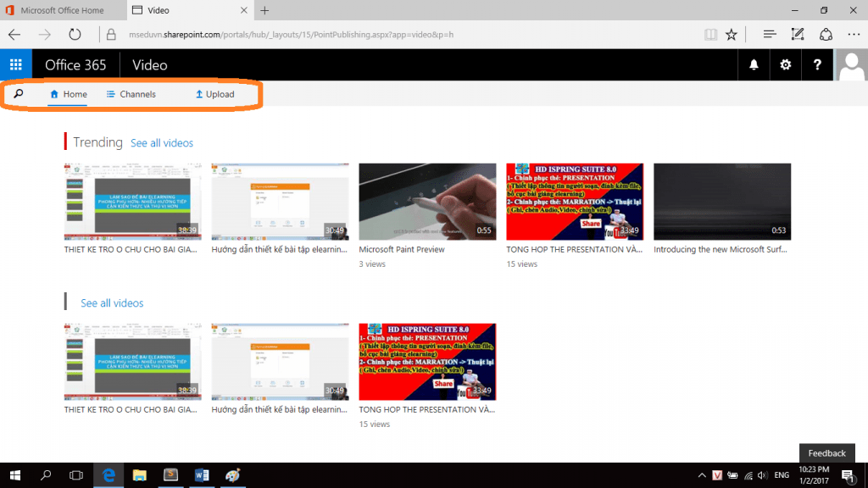868x488 pixels.
Task: Click the ENG language indicator
Action: (x=782, y=475)
